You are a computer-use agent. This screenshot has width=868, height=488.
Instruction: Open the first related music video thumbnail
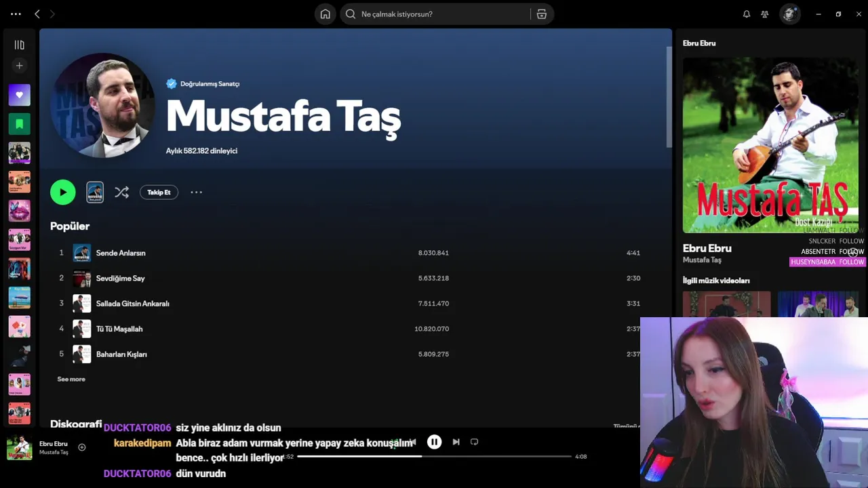726,304
